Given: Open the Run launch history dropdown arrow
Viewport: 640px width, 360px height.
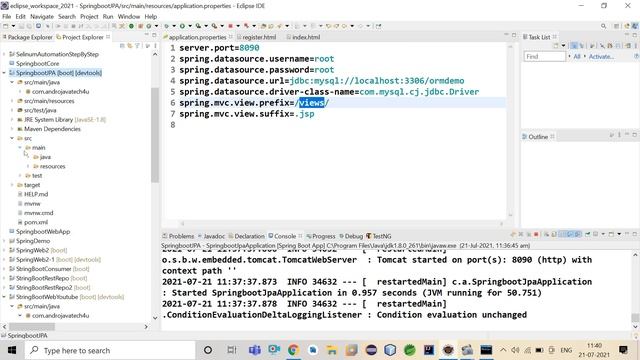Looking at the screenshot, I should (x=190, y=26).
